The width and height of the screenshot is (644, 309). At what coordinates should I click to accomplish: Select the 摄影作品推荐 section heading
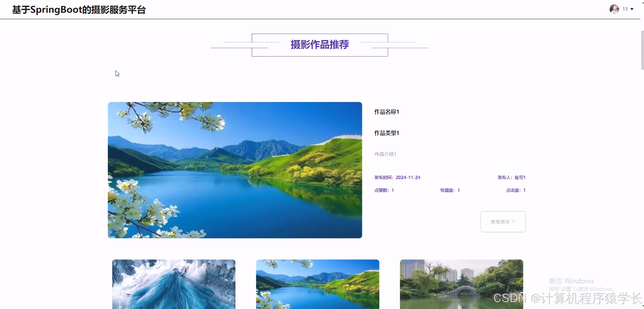tap(319, 44)
